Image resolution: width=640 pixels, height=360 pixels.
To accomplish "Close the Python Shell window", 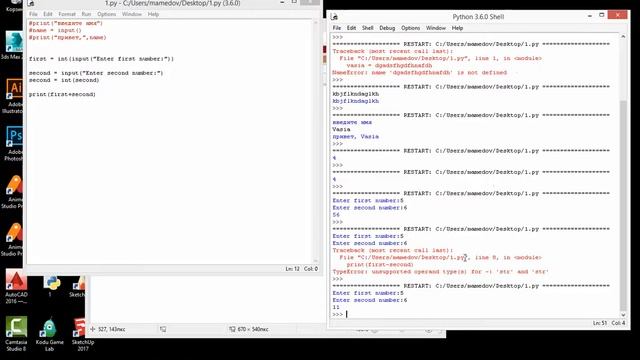I will [x=617, y=15].
